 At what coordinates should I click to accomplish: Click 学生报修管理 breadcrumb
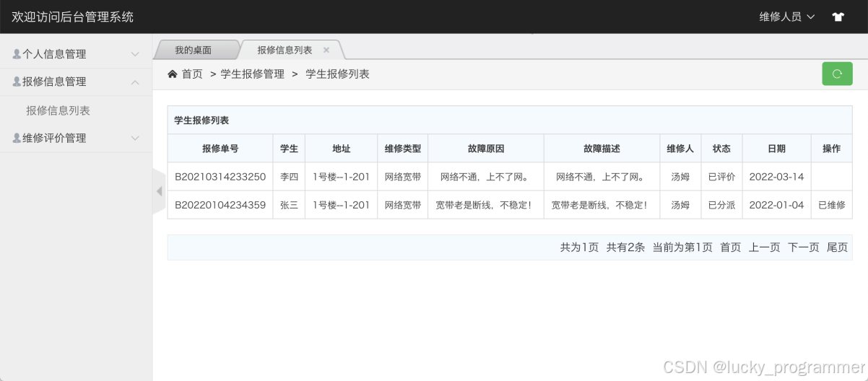(252, 74)
